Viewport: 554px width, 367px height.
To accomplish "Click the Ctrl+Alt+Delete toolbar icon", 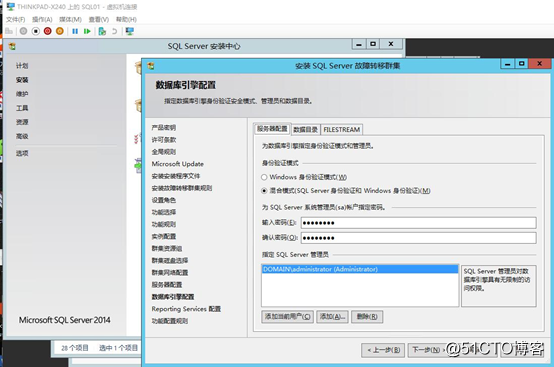I will [9, 31].
